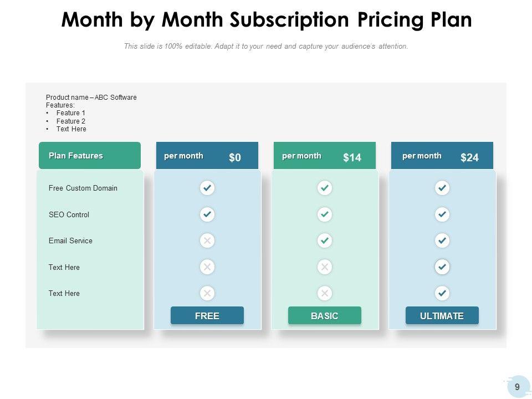532x399 pixels.
Task: Click the Basic plan Free Custom Domain checkmark
Action: [325, 188]
